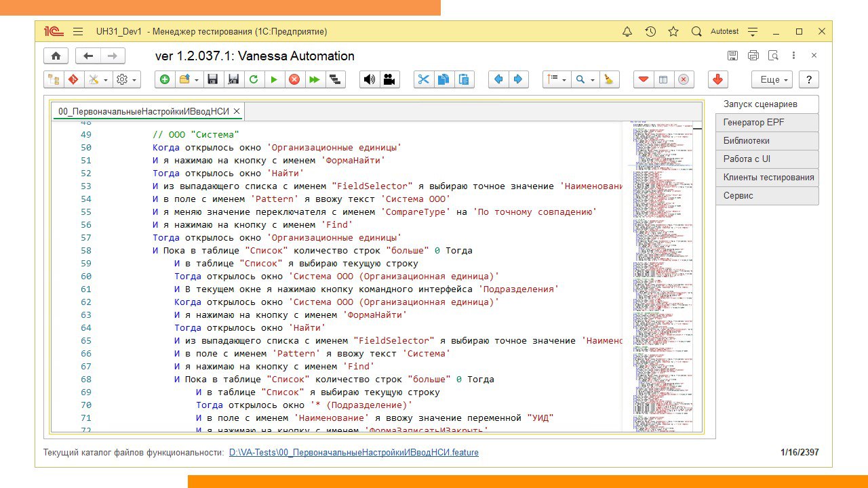
Task: Open the 1C main menu hamburger icon
Action: 78,32
